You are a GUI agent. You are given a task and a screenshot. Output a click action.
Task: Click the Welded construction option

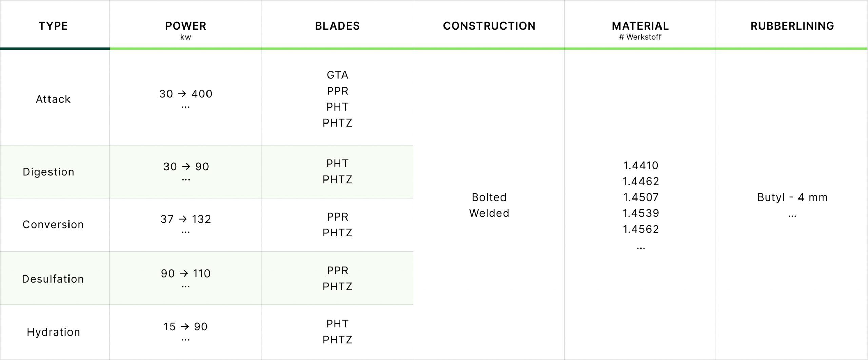tap(489, 213)
